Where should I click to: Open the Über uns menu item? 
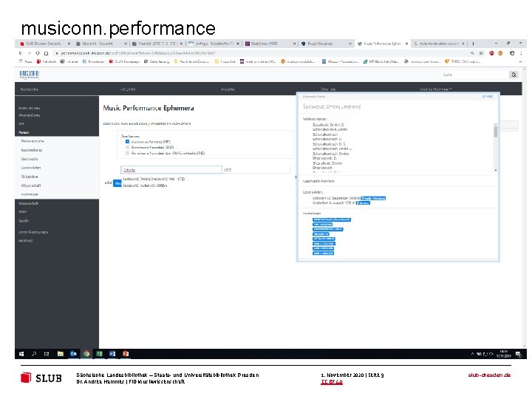point(328,89)
